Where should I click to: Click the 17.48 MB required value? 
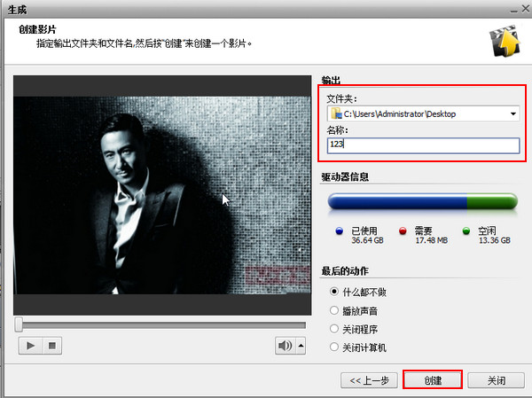coord(432,240)
